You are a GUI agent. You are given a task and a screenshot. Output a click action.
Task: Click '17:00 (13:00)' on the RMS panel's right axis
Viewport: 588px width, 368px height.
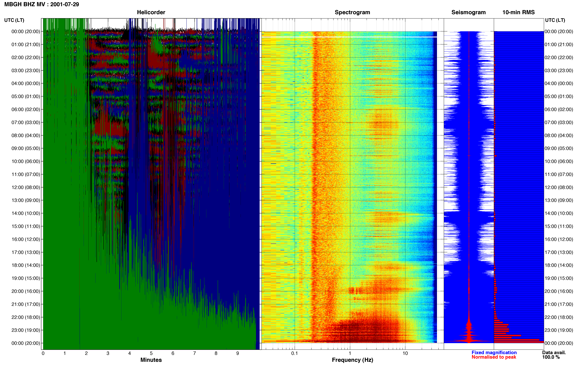pos(559,252)
